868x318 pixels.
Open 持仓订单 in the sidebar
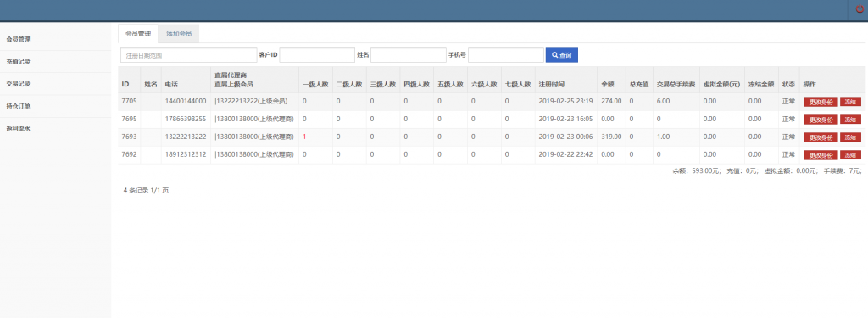click(55, 106)
